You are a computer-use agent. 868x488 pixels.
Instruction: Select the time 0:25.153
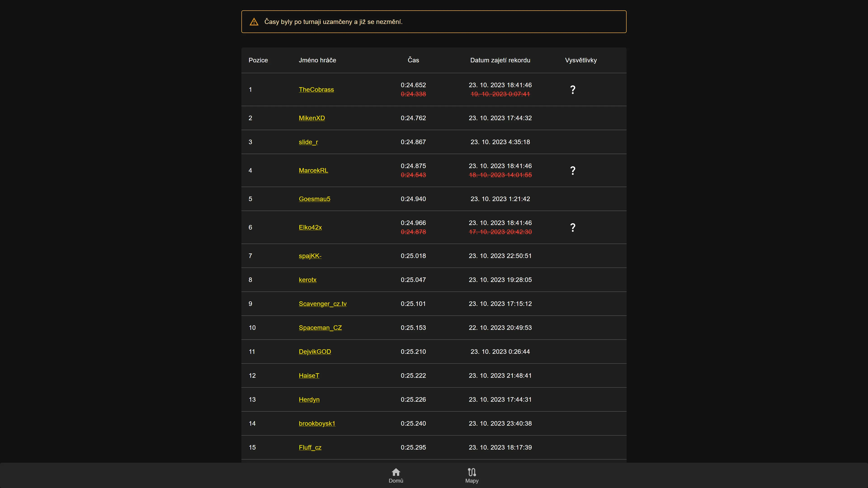(413, 327)
